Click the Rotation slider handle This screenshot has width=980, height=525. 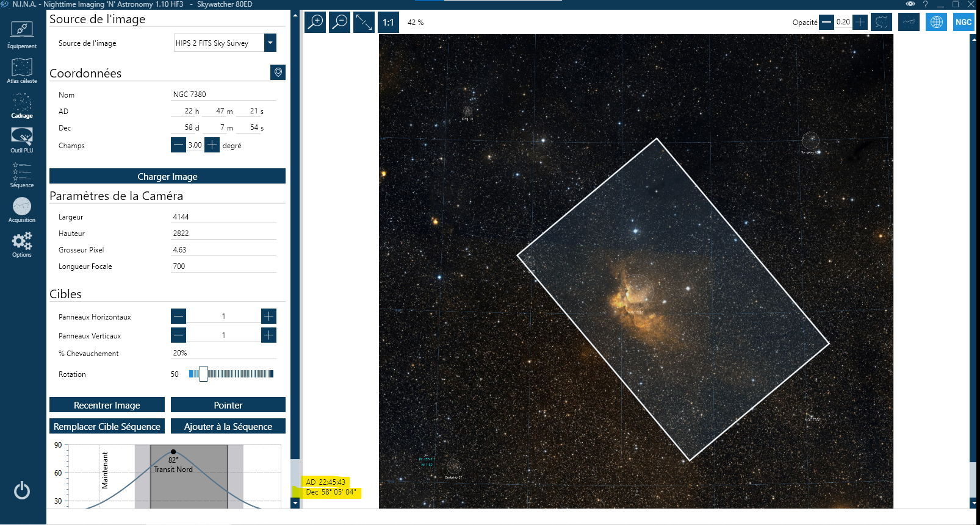[203, 374]
